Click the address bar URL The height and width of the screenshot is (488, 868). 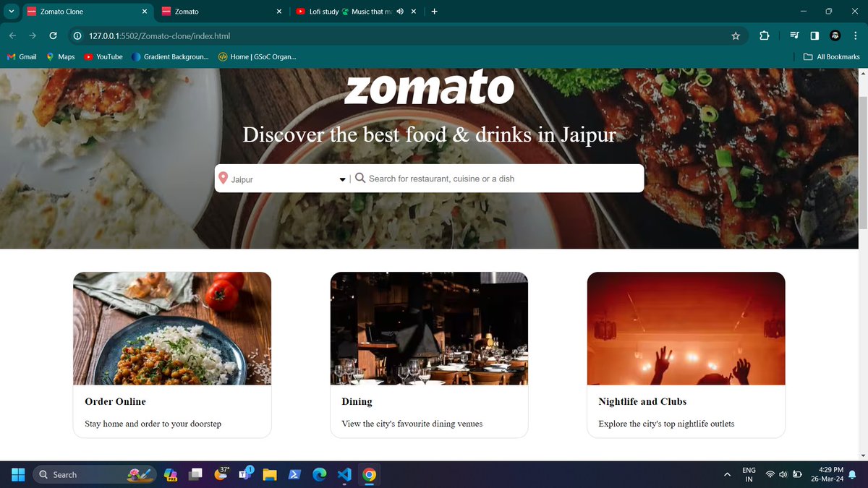pyautogui.click(x=160, y=35)
